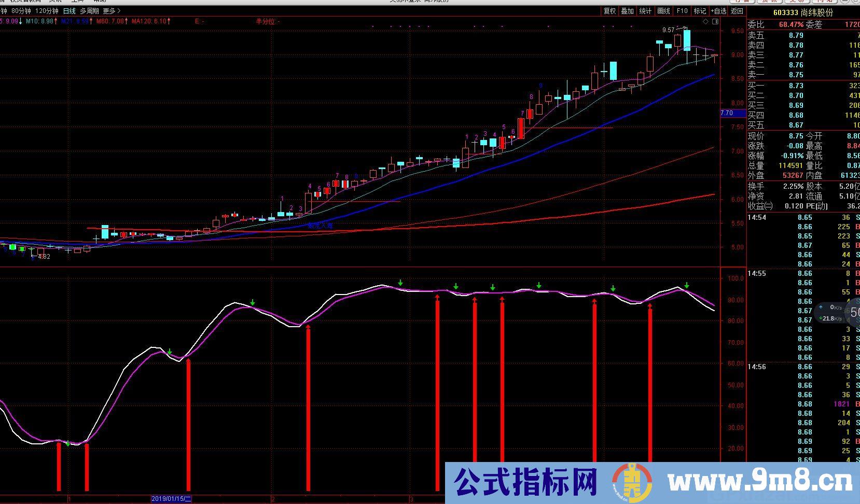Switch to the 80分钟 period tab
The width and height of the screenshot is (860, 504).
pyautogui.click(x=21, y=11)
